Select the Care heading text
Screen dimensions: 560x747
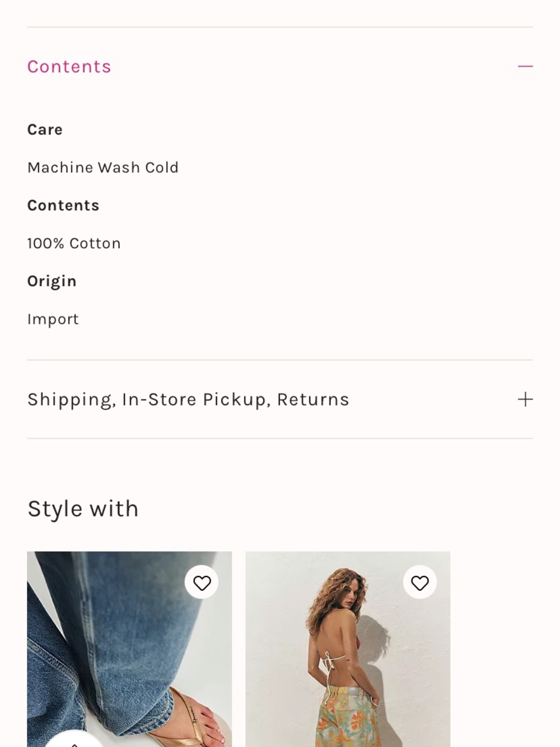[x=45, y=129]
